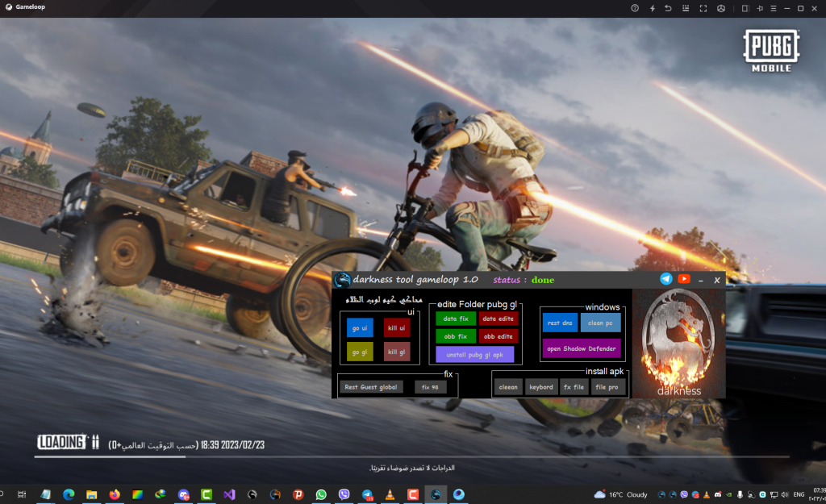Viewport: 826px width, 504px height.
Task: Open Camtasia green icon on taskbar
Action: tap(206, 494)
